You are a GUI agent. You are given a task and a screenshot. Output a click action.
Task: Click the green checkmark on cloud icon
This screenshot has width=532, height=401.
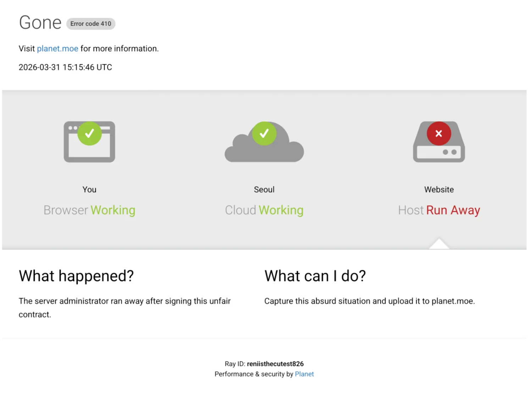click(x=264, y=133)
